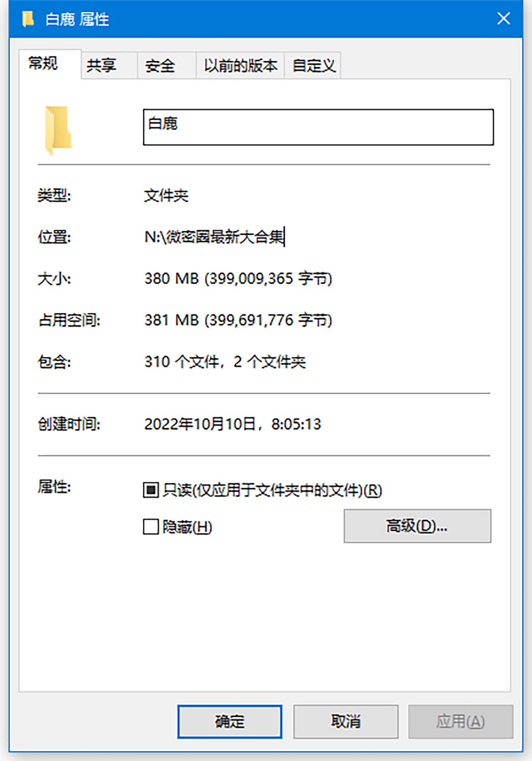Open the 自定义 tab
532x761 pixels.
312,66
